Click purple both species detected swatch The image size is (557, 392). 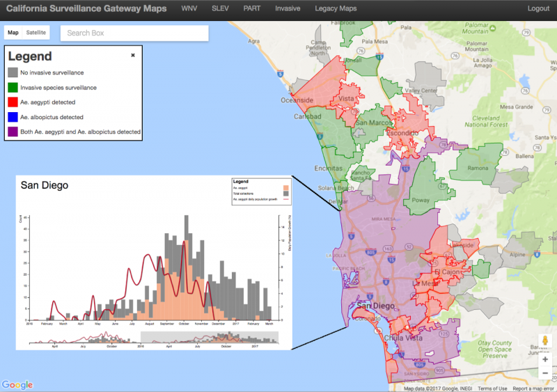pos(13,132)
